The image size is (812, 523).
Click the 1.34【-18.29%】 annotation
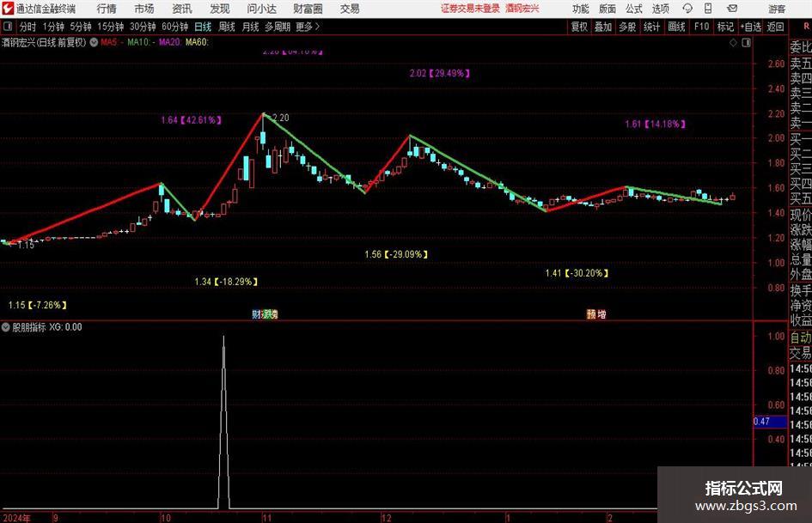(226, 282)
